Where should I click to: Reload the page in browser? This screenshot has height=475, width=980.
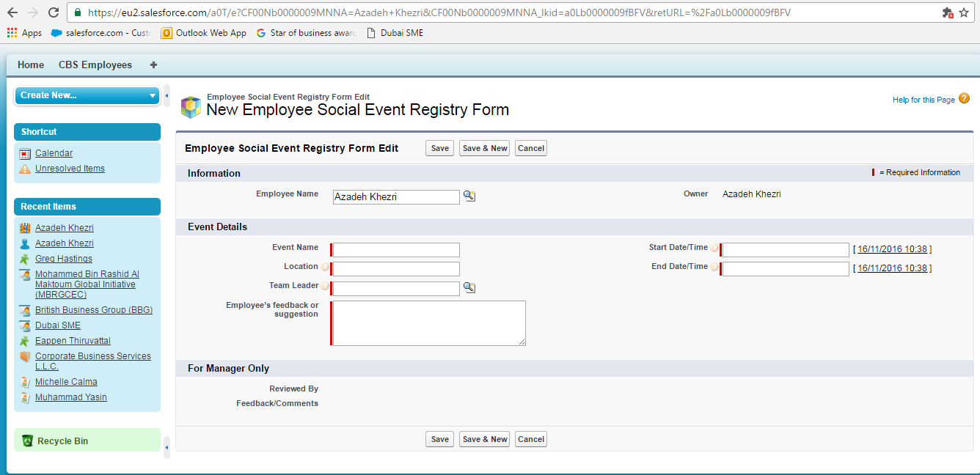click(54, 12)
